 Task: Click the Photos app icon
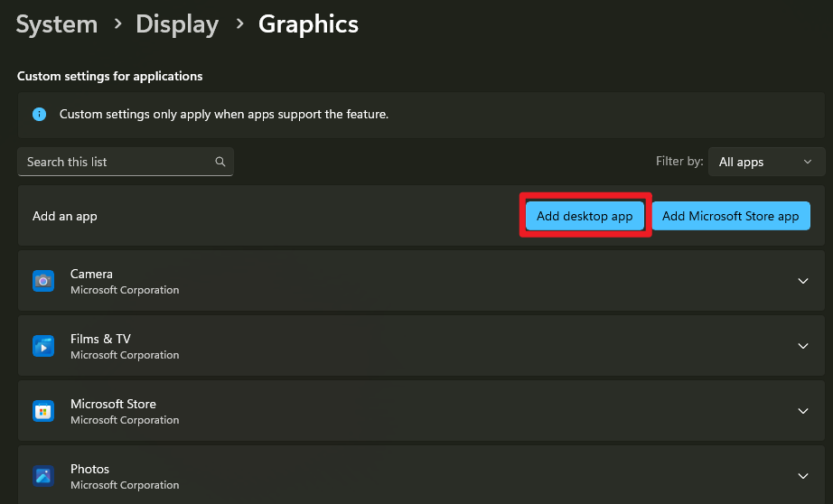point(42,476)
